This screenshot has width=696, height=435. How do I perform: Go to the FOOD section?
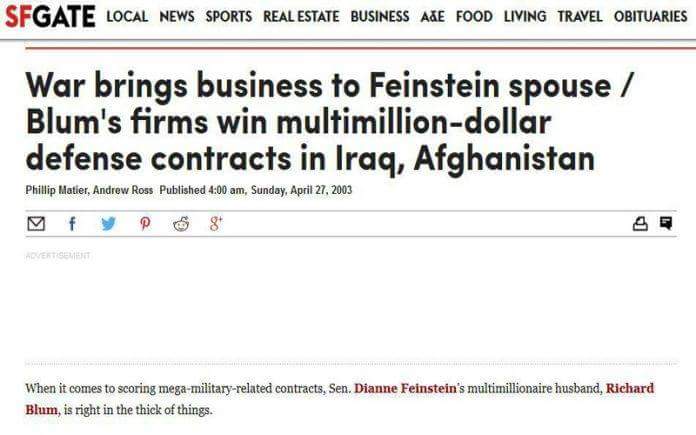(475, 16)
